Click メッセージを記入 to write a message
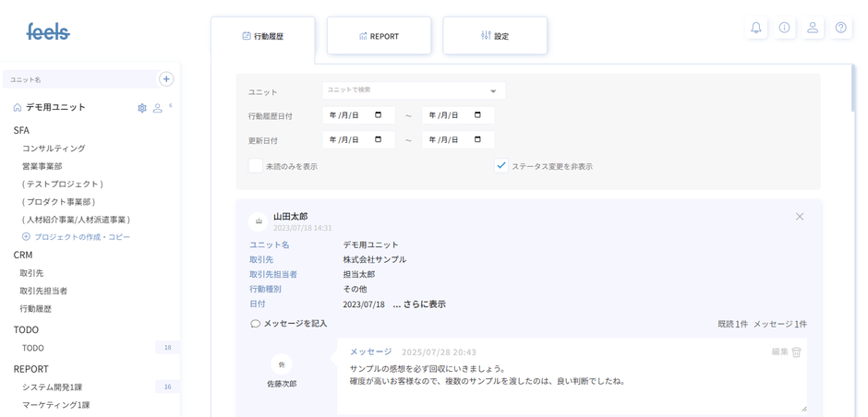868x417 pixels. tap(295, 324)
